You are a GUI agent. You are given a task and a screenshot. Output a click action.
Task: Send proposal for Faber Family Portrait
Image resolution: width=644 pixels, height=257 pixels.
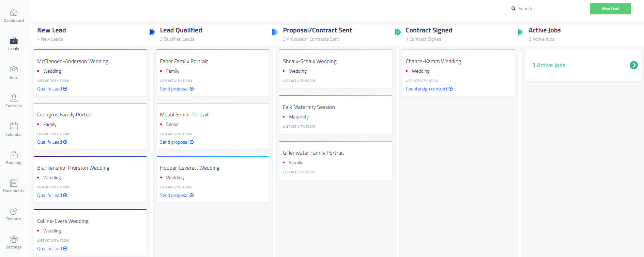coord(177,88)
